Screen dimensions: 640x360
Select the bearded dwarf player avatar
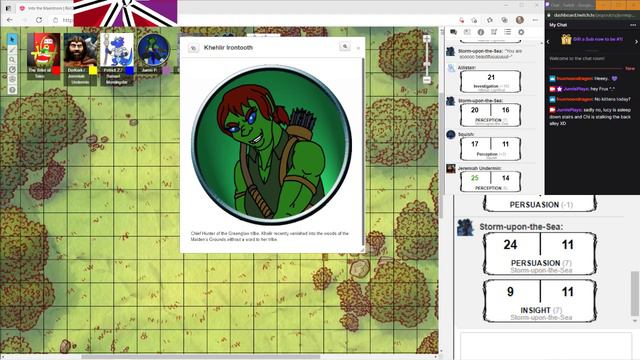click(x=80, y=51)
